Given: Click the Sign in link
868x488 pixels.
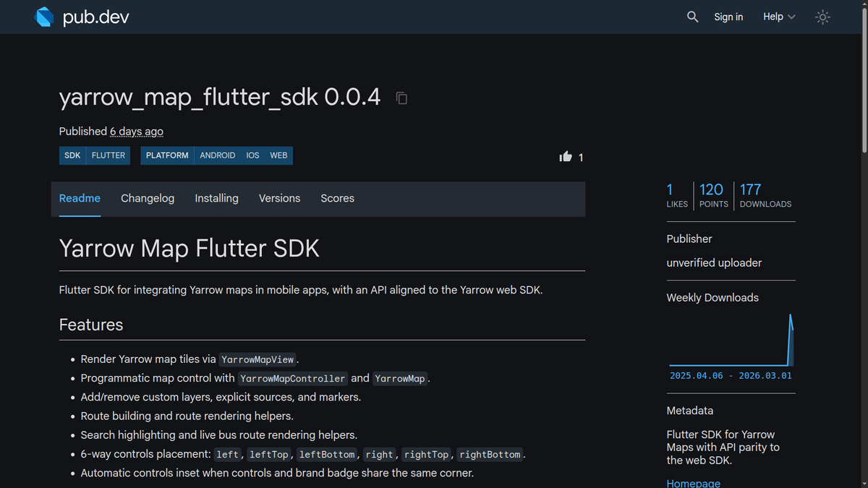Looking at the screenshot, I should (728, 16).
